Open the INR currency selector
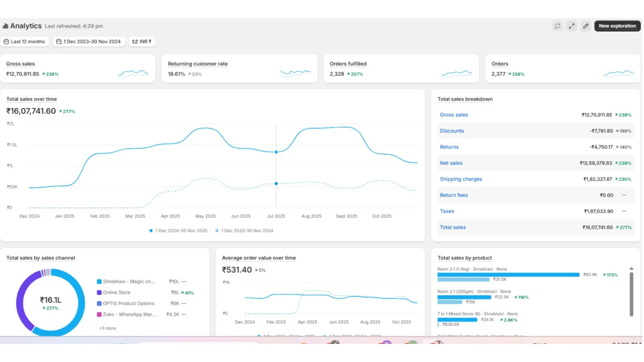 click(x=142, y=42)
